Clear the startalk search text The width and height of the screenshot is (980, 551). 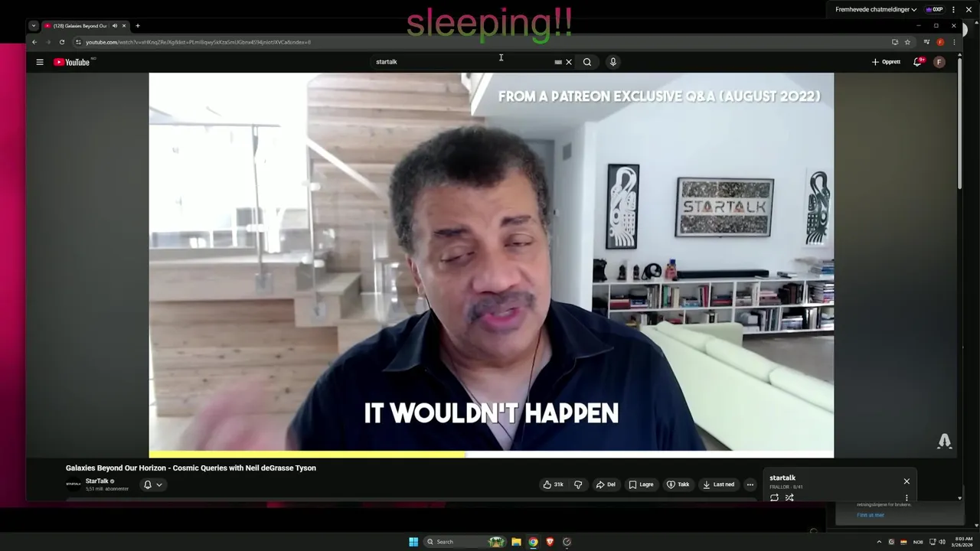pos(569,62)
